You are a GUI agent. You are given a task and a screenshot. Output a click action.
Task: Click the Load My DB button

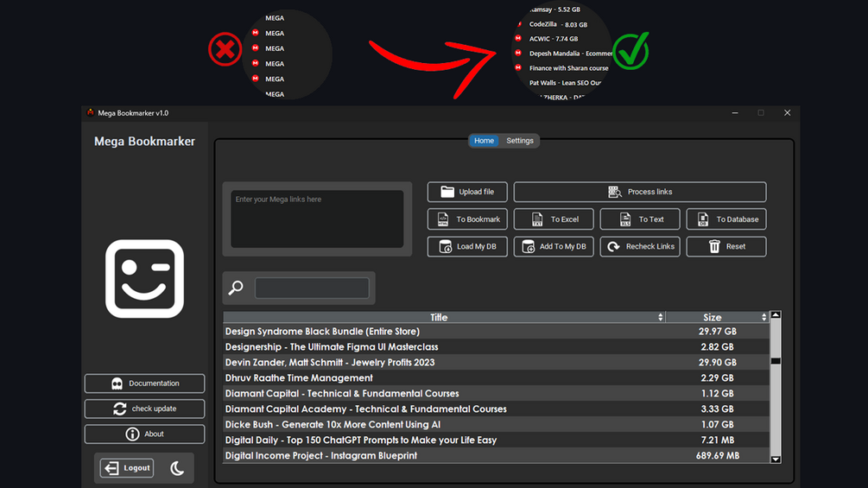(x=467, y=247)
